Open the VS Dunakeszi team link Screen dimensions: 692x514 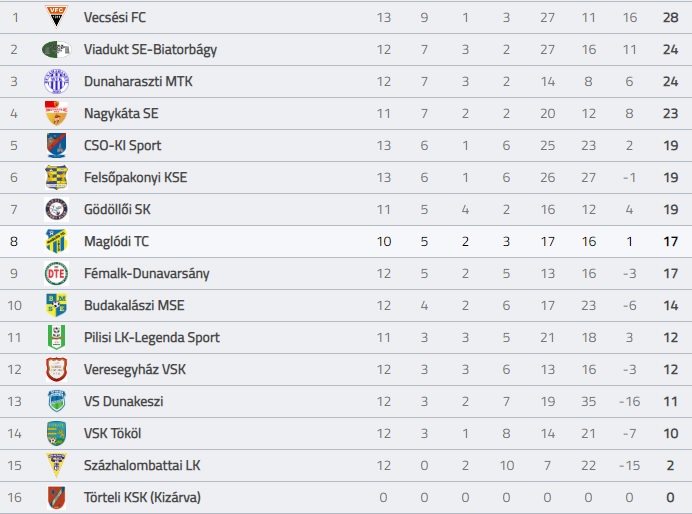click(123, 402)
